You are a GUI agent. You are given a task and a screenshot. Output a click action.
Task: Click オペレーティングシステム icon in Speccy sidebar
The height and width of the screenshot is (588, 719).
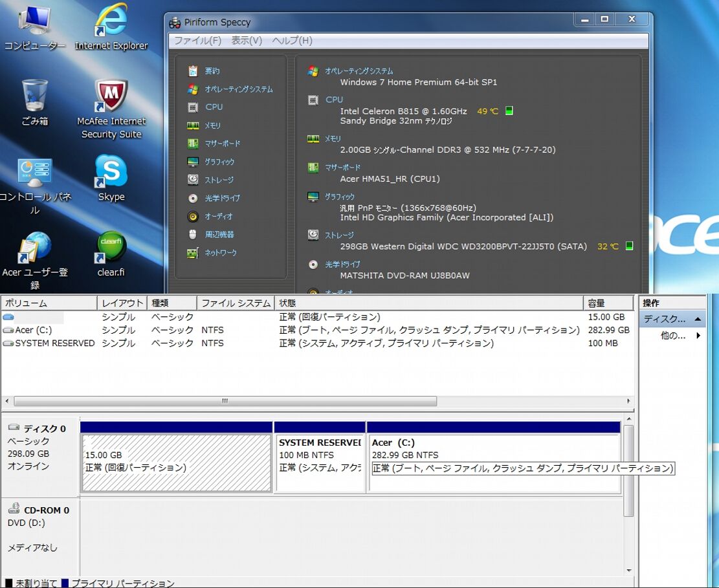[193, 89]
